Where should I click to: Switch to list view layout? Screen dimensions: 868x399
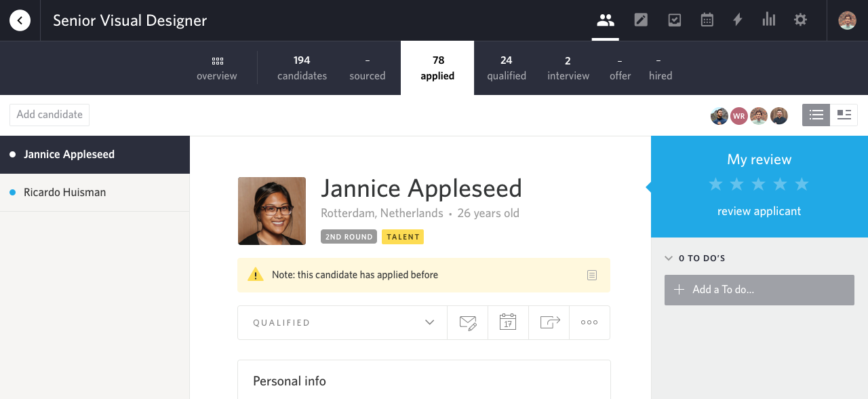[x=816, y=115]
